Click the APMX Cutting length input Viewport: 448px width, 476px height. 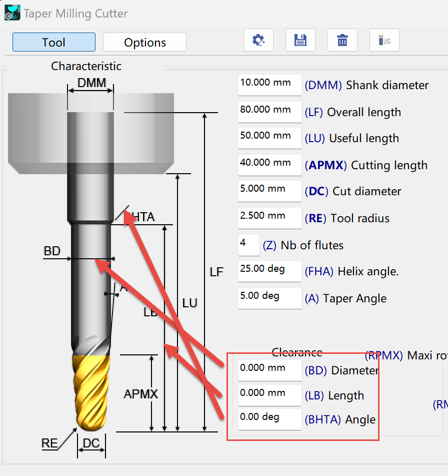tap(269, 165)
